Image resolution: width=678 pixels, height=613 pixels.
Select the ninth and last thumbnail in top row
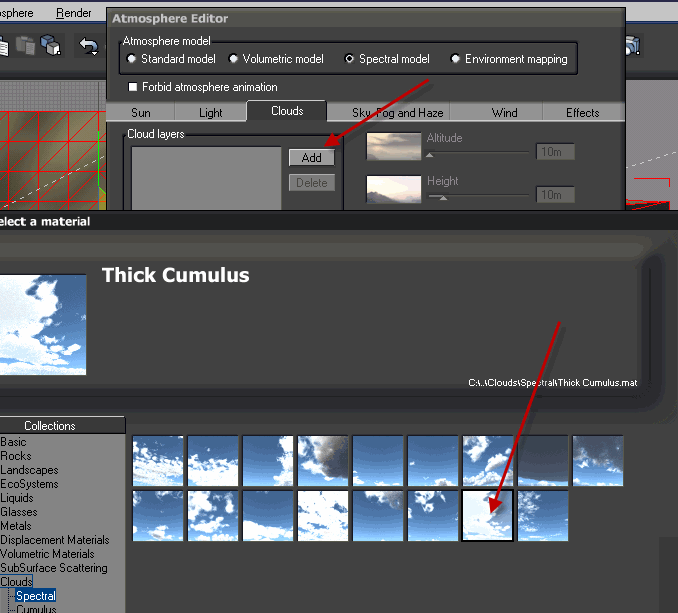tap(598, 461)
